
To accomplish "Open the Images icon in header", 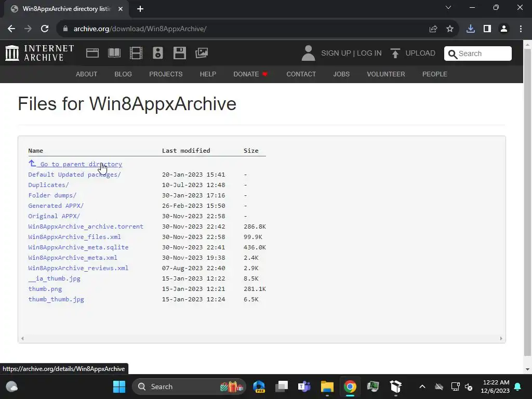I will (202, 53).
